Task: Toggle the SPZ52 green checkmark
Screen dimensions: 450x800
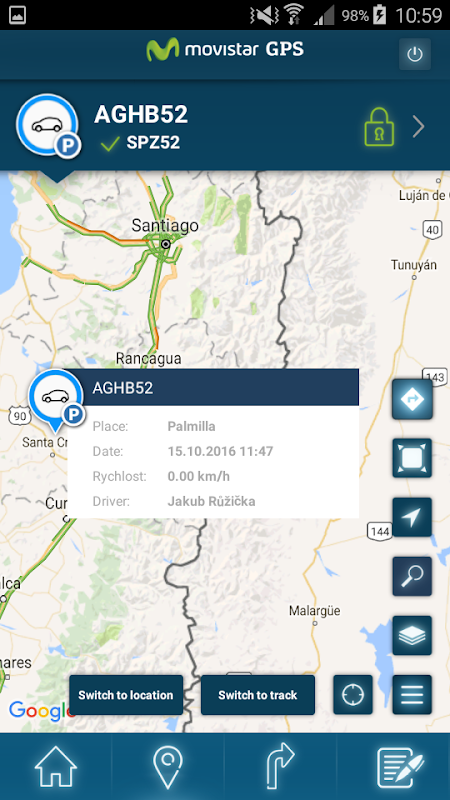Action: click(x=110, y=143)
